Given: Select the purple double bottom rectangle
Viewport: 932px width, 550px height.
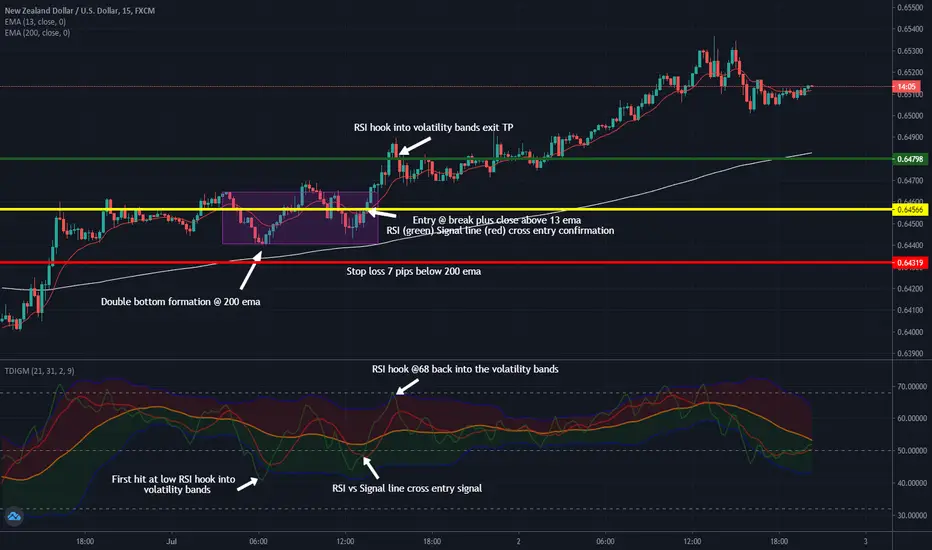Looking at the screenshot, I should click(300, 218).
